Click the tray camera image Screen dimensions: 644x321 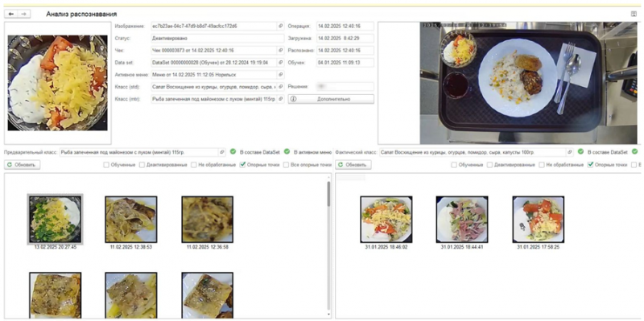[530, 83]
